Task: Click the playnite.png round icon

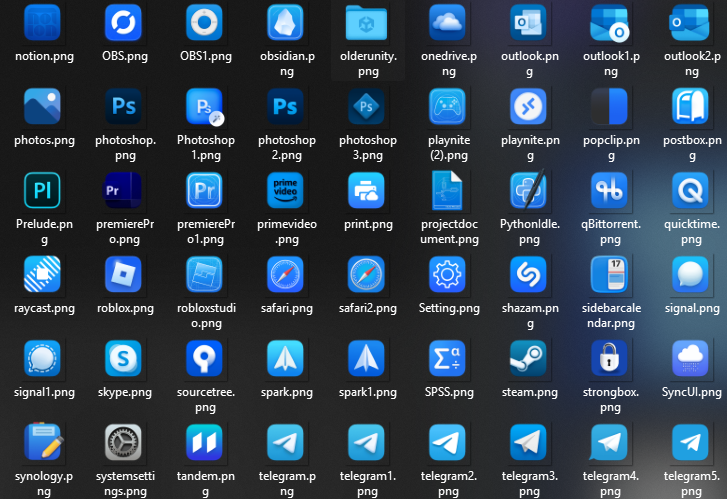Action: pos(528,106)
